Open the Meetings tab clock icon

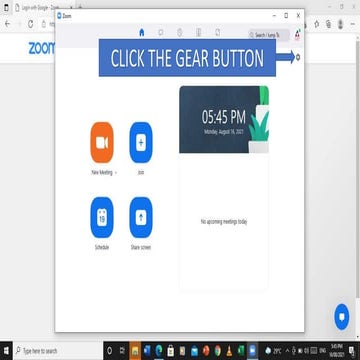coord(180,32)
